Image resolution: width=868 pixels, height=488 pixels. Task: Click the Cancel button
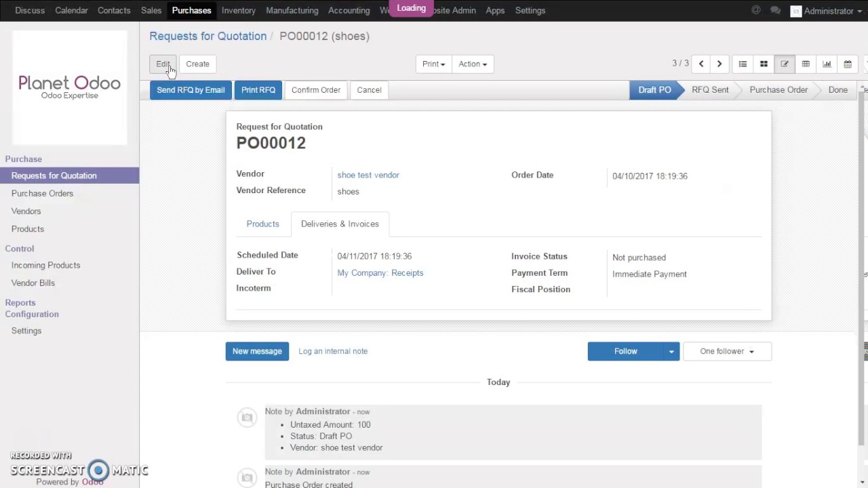(x=369, y=89)
